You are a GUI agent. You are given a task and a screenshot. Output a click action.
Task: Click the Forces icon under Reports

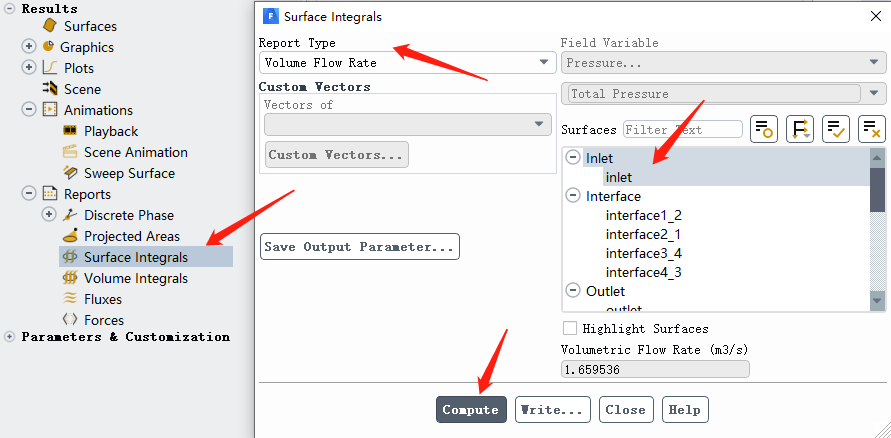(x=70, y=320)
